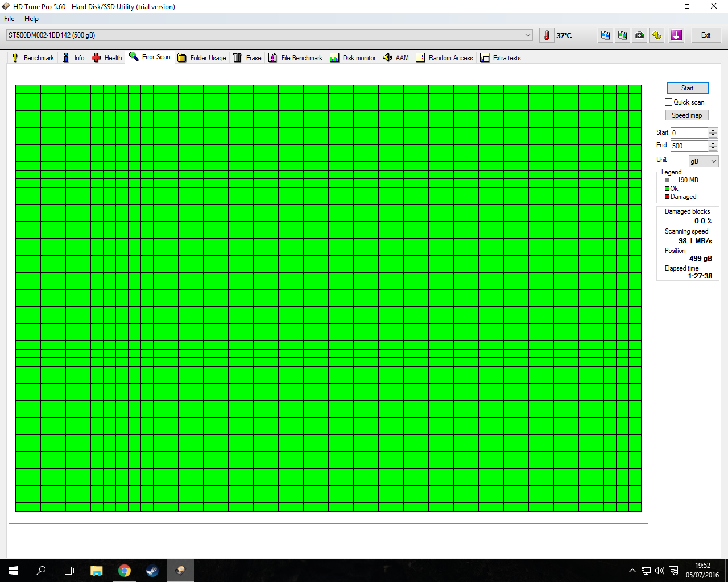The image size is (728, 582).
Task: Switch to the Benchmark tab
Action: (33, 58)
